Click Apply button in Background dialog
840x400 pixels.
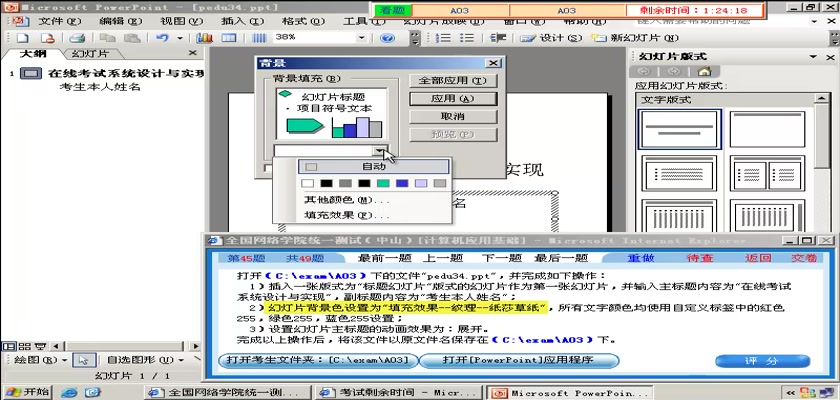(453, 99)
